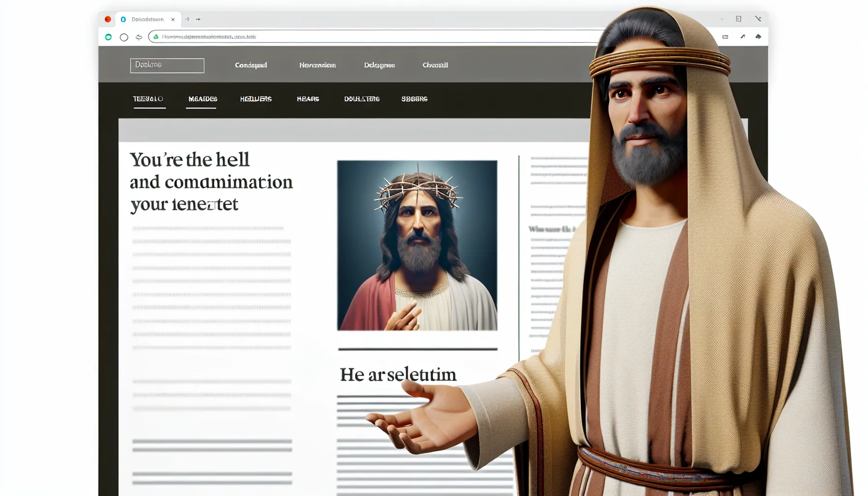Image resolution: width=868 pixels, height=496 pixels.
Task: Open the Chunall navigation menu
Action: (x=435, y=65)
